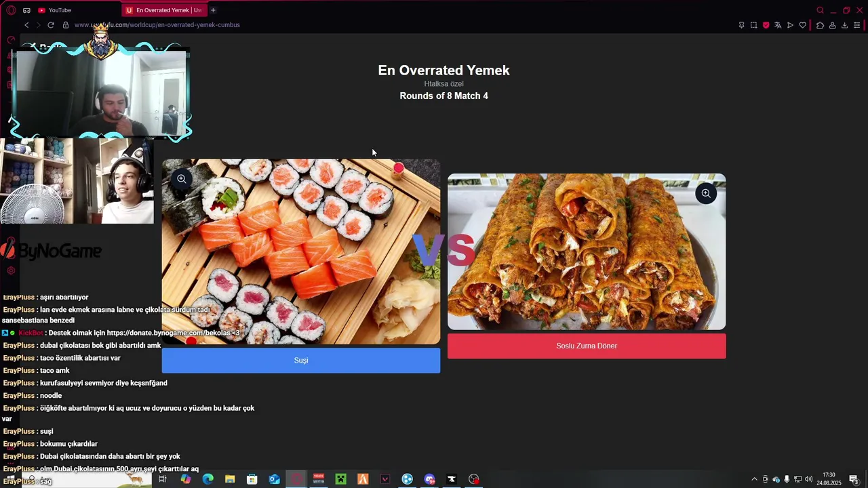View site security lock info
Screen dimensions: 868x488
coord(66,25)
